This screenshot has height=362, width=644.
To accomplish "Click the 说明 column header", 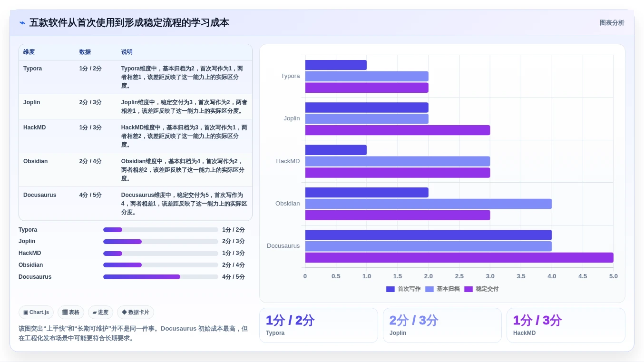I will (x=127, y=52).
